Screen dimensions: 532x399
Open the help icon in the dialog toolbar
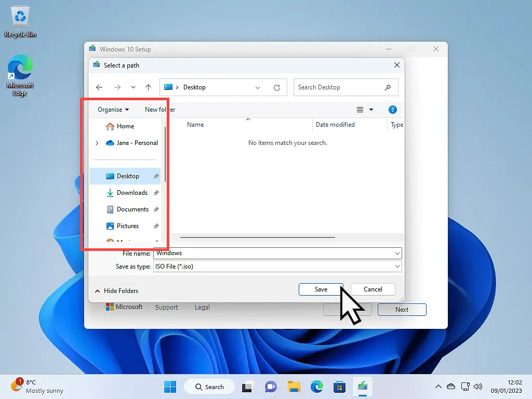click(393, 110)
